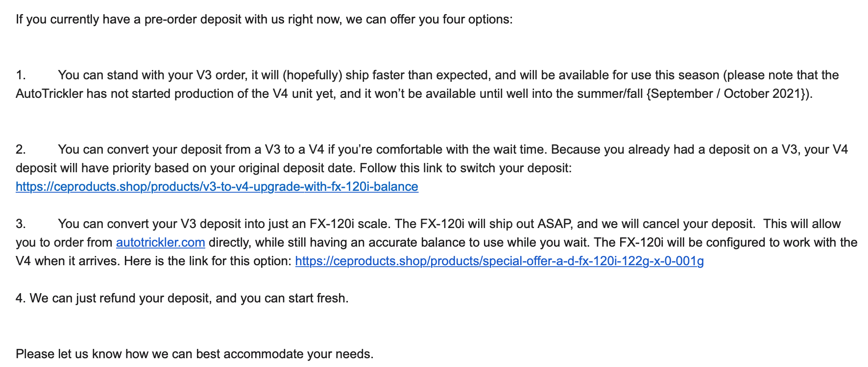Select the "1." list number

[x=21, y=75]
